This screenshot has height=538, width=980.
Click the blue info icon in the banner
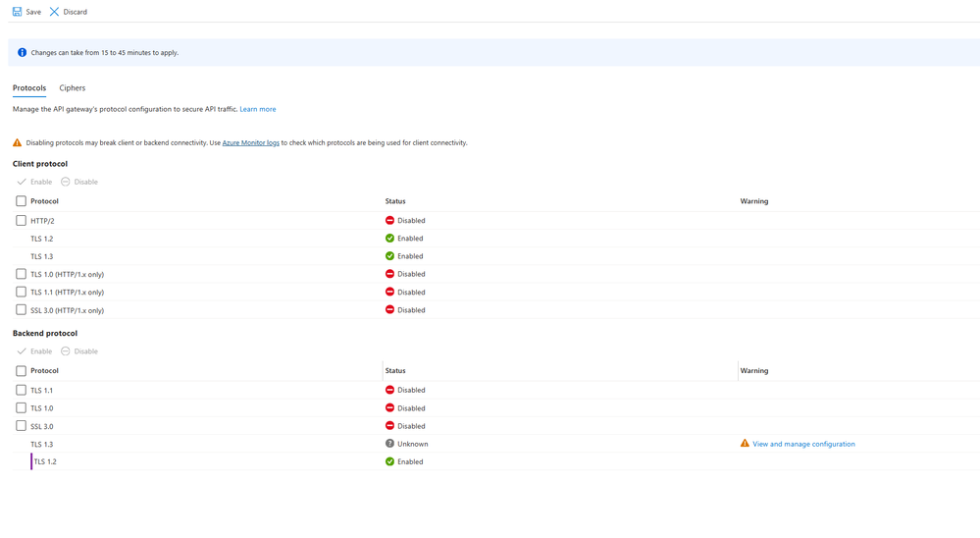pyautogui.click(x=22, y=53)
